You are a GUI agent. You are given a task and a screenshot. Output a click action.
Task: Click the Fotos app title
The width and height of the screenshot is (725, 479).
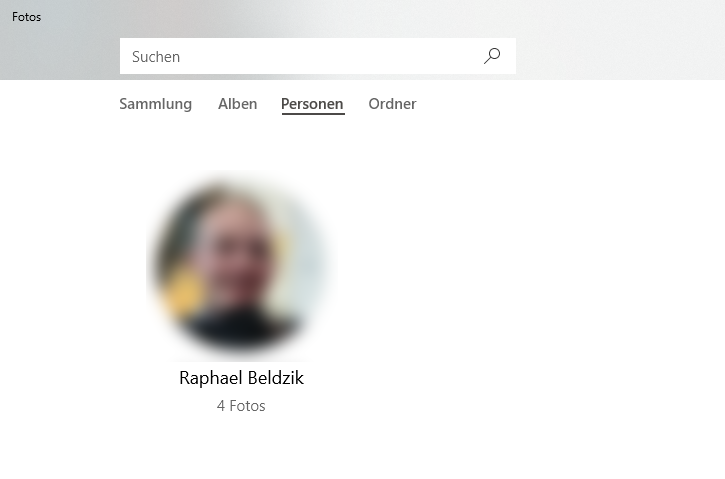click(26, 17)
